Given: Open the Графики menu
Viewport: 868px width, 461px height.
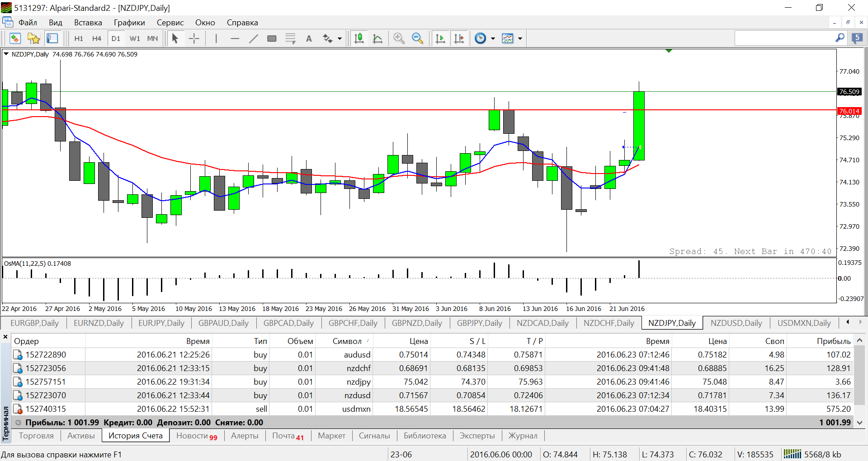Looking at the screenshot, I should pos(129,23).
